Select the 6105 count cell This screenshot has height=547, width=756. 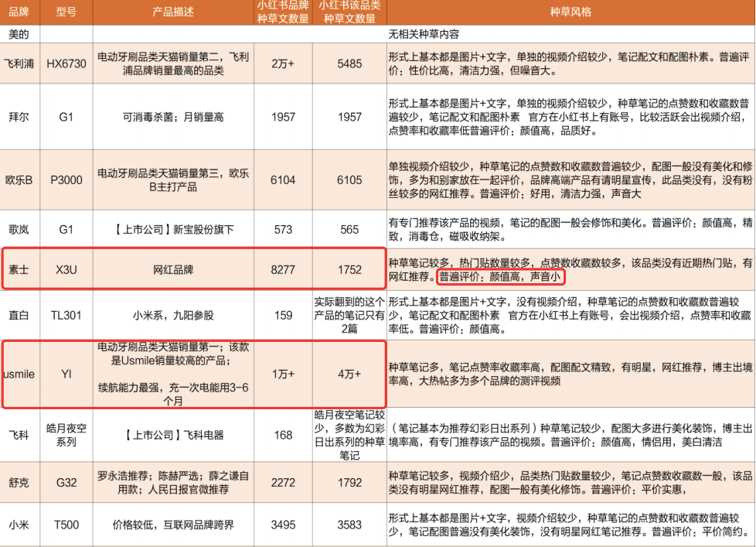click(x=349, y=180)
